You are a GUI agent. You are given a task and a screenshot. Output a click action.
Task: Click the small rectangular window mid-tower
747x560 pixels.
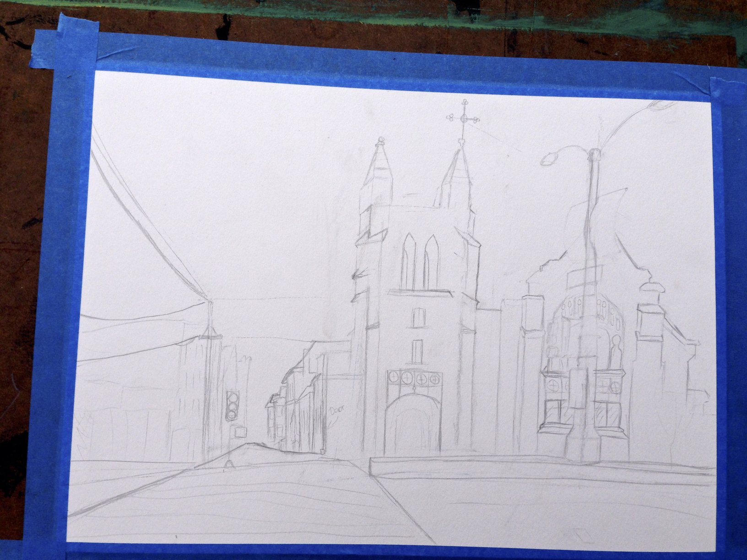click(x=417, y=317)
